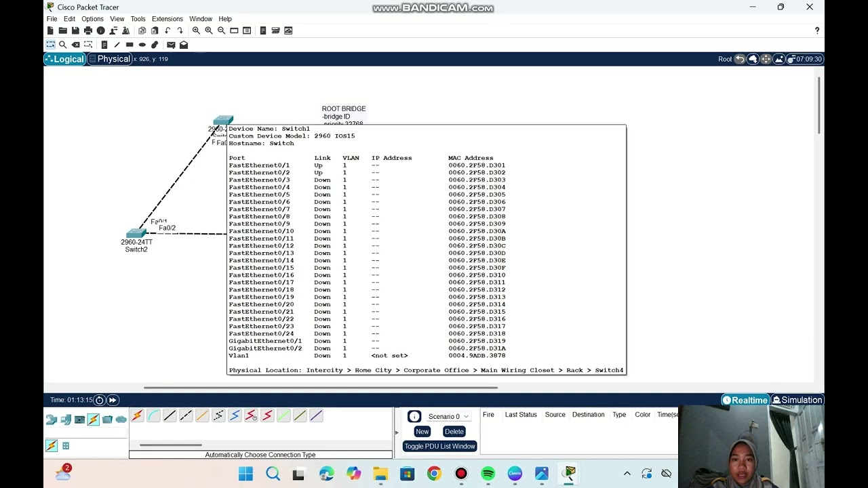The height and width of the screenshot is (488, 868).
Task: Open the View menu
Action: (x=117, y=19)
